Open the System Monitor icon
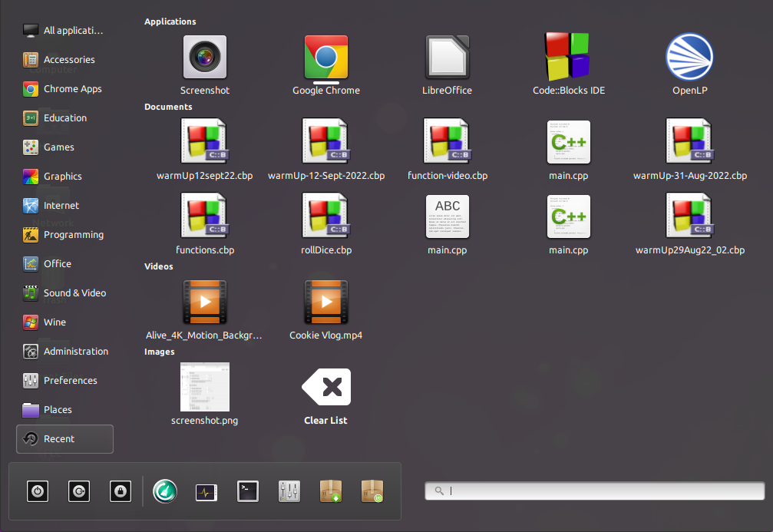The width and height of the screenshot is (773, 532). [206, 491]
